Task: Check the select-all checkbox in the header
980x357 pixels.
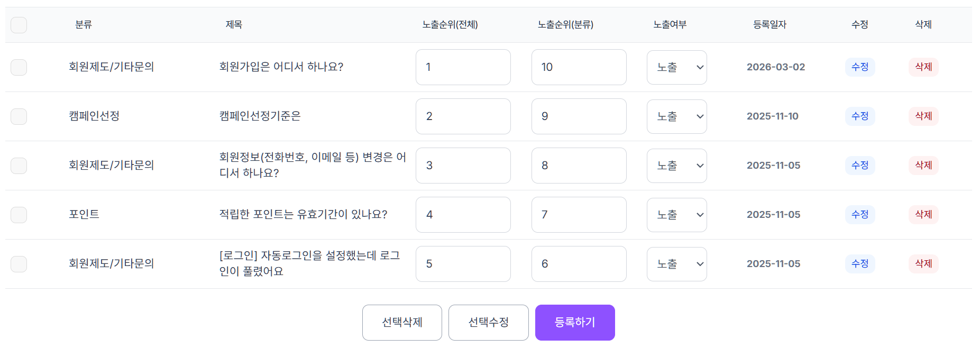Action: click(19, 25)
